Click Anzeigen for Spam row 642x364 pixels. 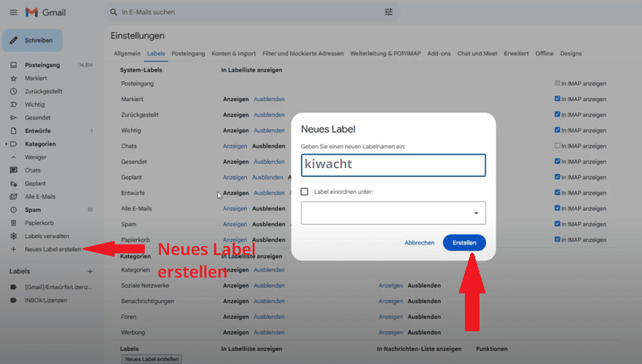coord(235,224)
